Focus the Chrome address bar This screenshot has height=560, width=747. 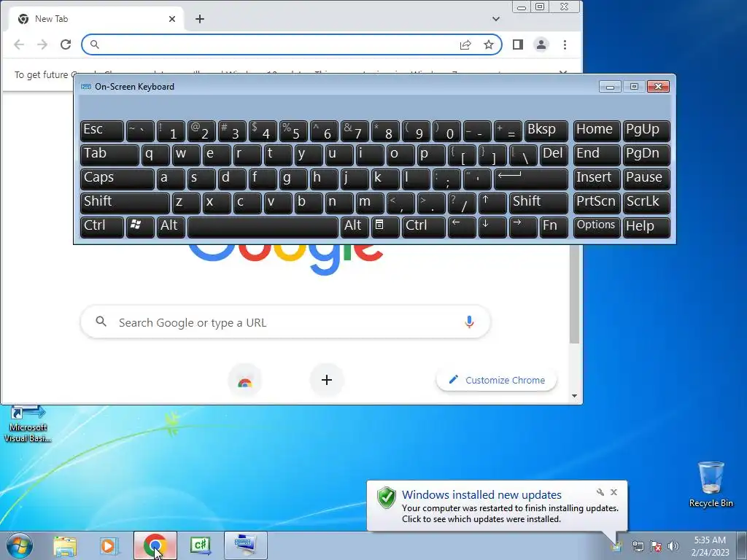[x=292, y=44]
